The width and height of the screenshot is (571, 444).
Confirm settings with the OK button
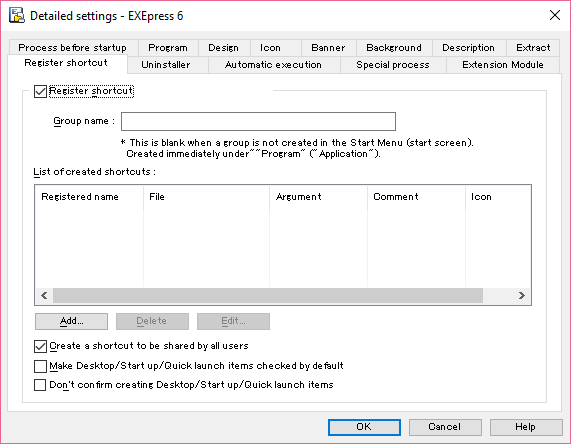click(x=364, y=427)
